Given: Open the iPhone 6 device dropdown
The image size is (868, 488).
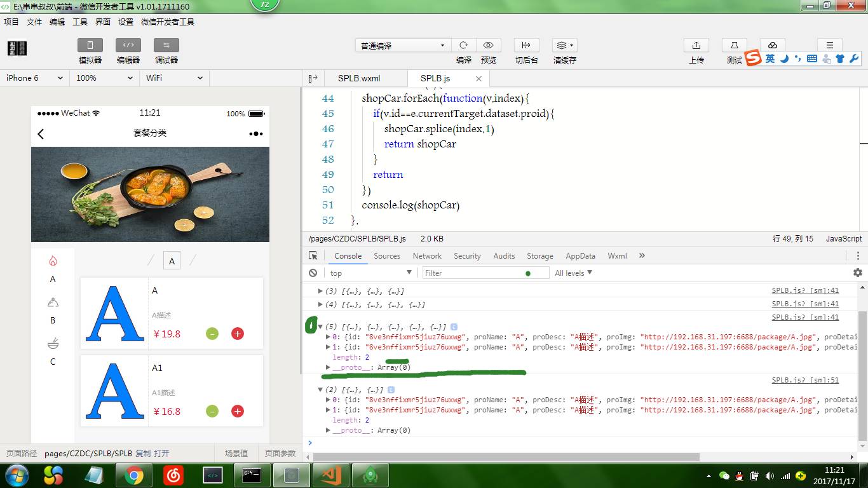Looking at the screenshot, I should (x=34, y=78).
